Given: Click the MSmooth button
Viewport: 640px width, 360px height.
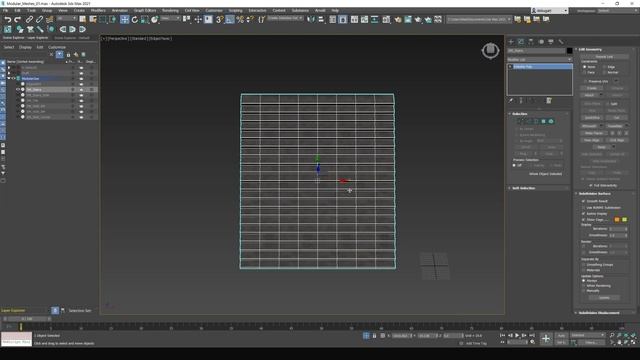Looking at the screenshot, I should (x=589, y=126).
